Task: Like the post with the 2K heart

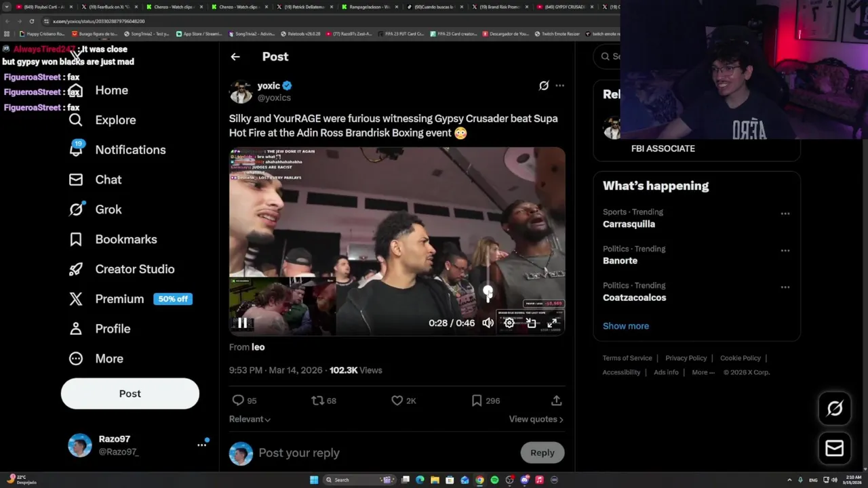Action: coord(397,401)
